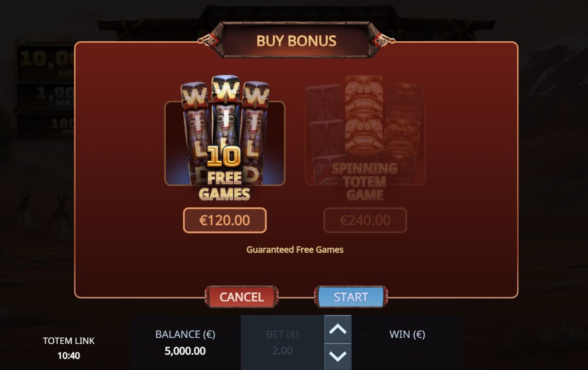Pick the €240.00 price option

coord(365,220)
